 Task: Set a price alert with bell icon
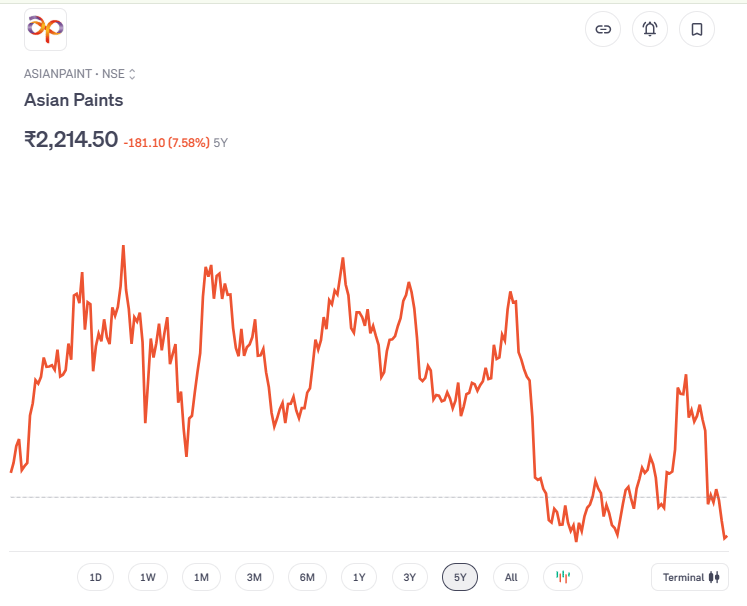pos(650,29)
